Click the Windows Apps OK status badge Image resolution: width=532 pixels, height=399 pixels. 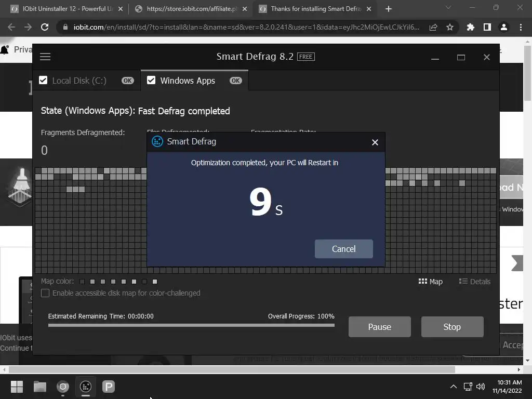235,81
